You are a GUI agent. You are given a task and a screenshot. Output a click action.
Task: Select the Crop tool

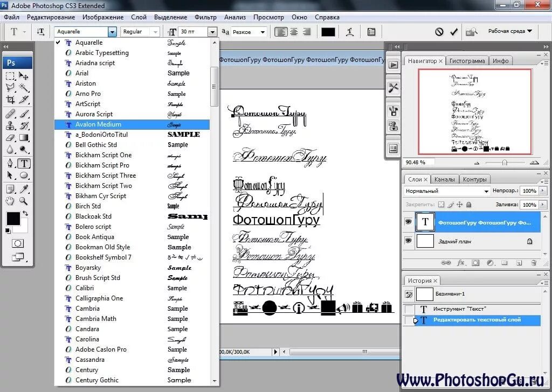10,100
